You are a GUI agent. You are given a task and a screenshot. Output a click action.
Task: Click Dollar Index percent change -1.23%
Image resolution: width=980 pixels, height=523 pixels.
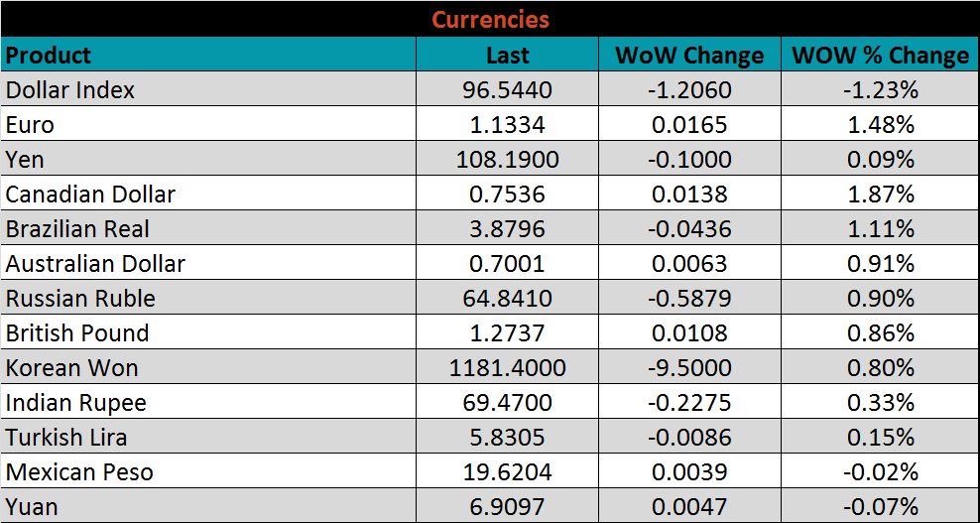click(880, 90)
